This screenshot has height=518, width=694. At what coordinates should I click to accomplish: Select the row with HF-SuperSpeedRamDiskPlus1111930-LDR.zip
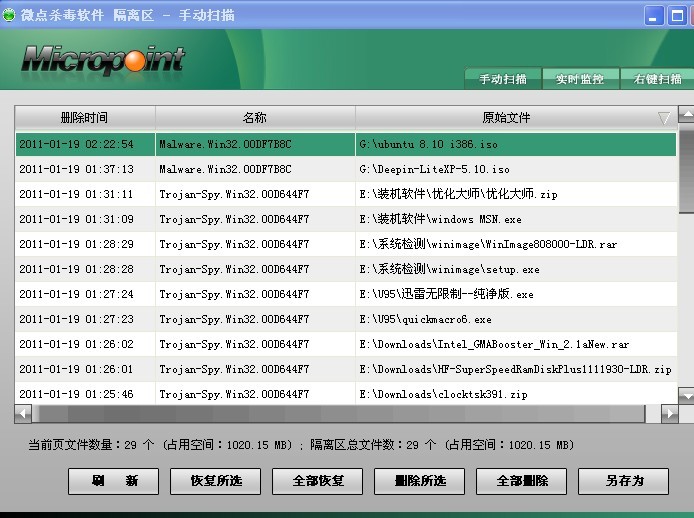[x=346, y=369]
